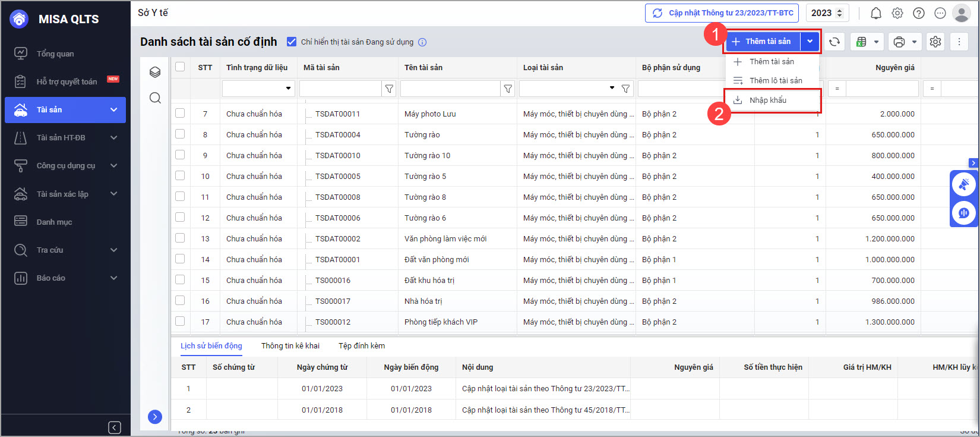Check the select-all header checkbox

tap(180, 67)
